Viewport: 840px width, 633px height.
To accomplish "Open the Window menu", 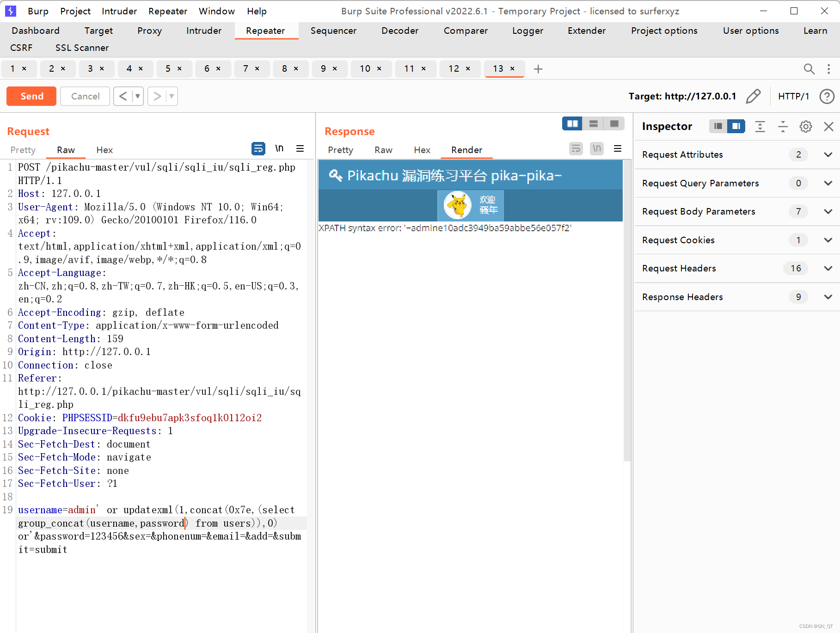I will coord(217,11).
